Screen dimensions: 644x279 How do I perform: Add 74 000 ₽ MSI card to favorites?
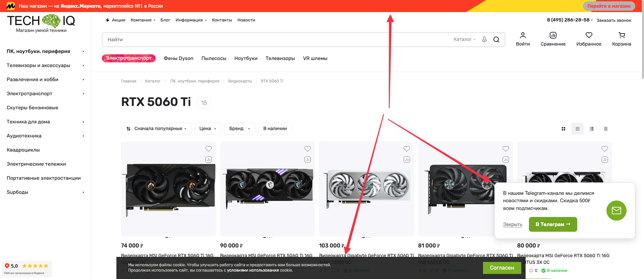(209, 149)
